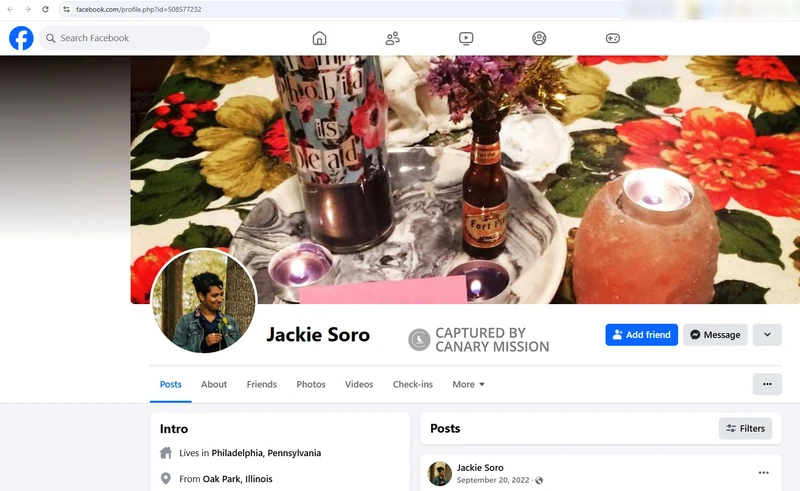
Task: Open the Home feed icon
Action: pos(319,38)
